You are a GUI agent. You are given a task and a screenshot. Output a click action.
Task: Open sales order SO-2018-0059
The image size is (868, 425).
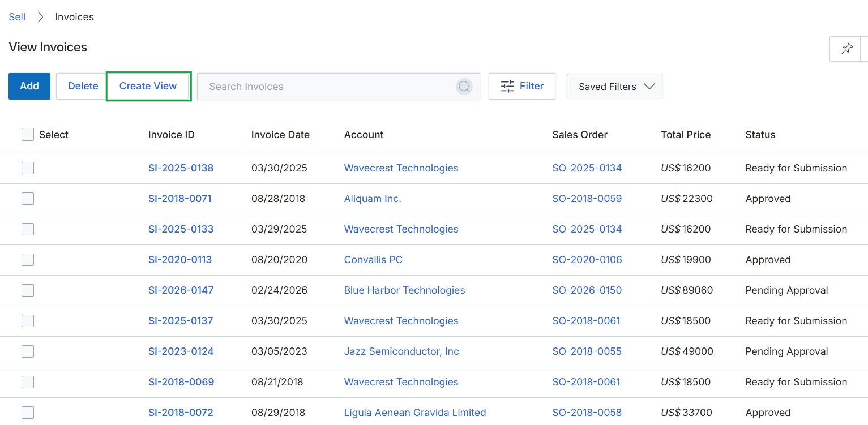587,199
